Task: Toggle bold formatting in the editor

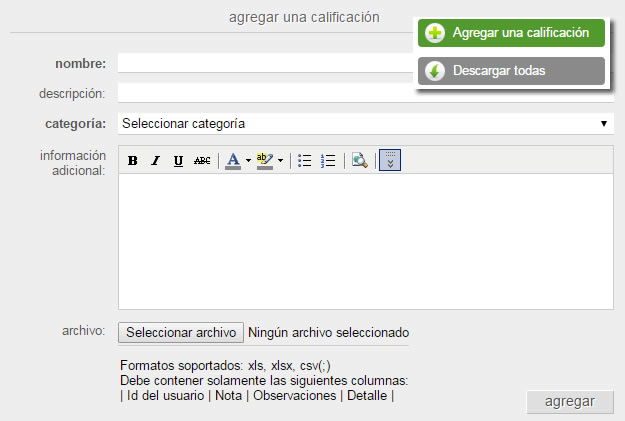Action: [x=132, y=161]
